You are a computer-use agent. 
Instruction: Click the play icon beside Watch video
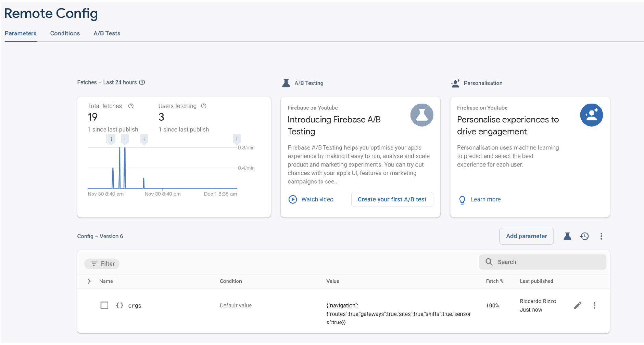[293, 199]
